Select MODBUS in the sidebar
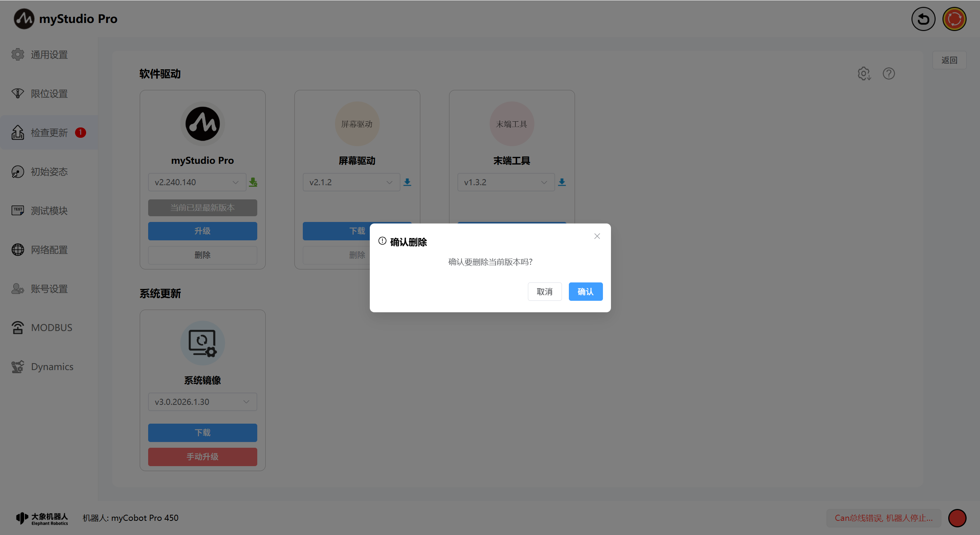This screenshot has width=980, height=535. (51, 328)
